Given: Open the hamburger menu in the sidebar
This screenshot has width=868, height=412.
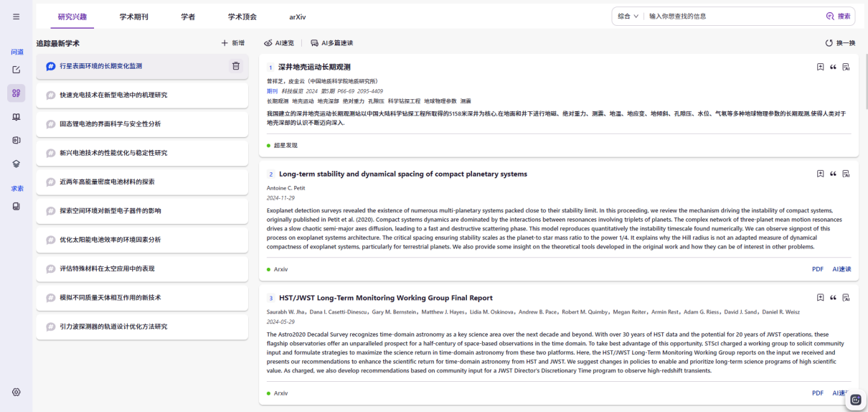Looking at the screenshot, I should point(16,16).
